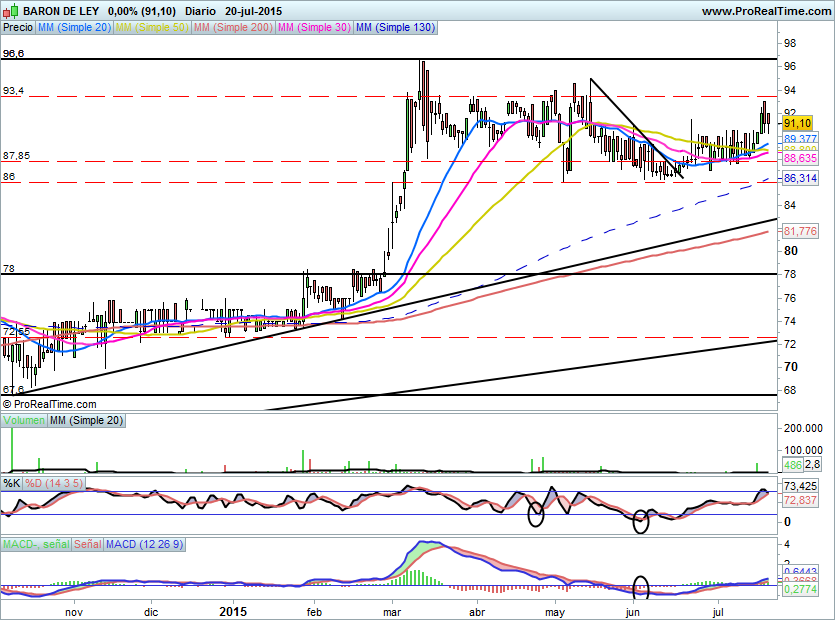Click the 20-jul-2015 date in header
Image resolution: width=835 pixels, height=620 pixels.
(x=253, y=11)
